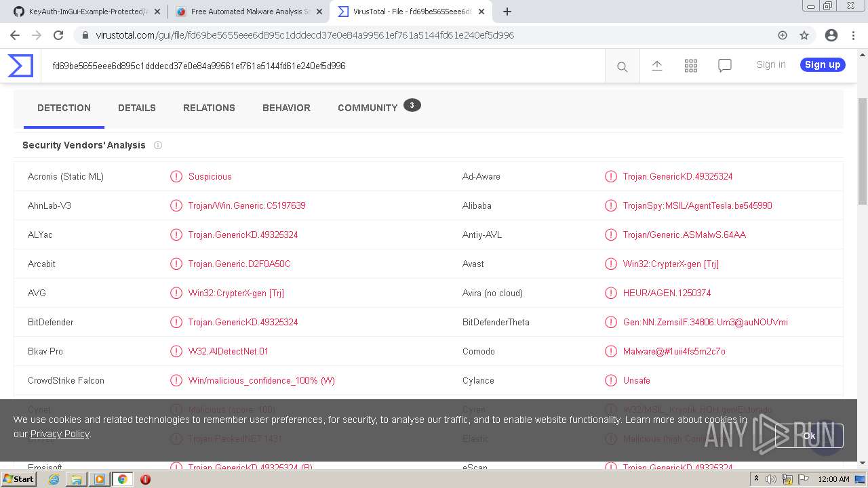
Task: Click the alert icon next to Suspicious
Action: pyautogui.click(x=176, y=176)
